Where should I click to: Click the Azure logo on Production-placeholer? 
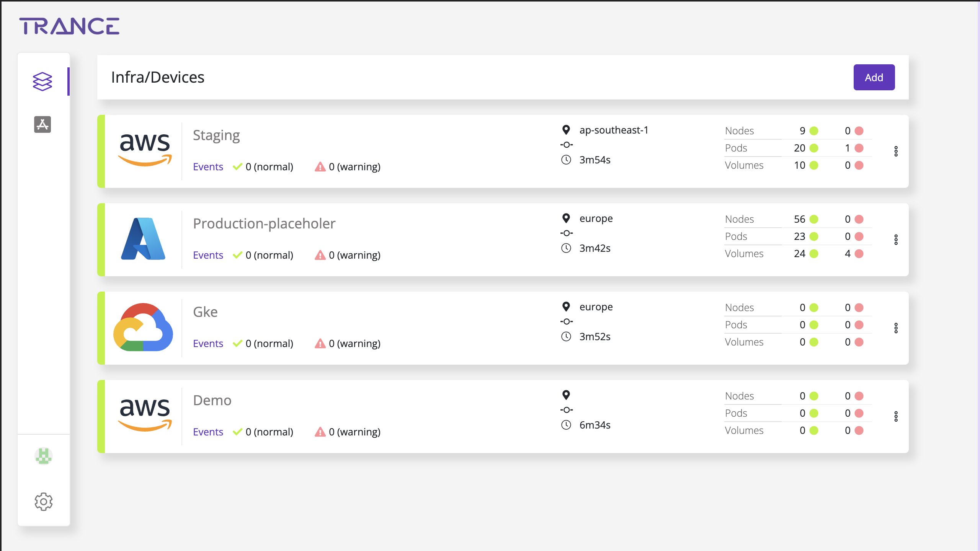(143, 239)
